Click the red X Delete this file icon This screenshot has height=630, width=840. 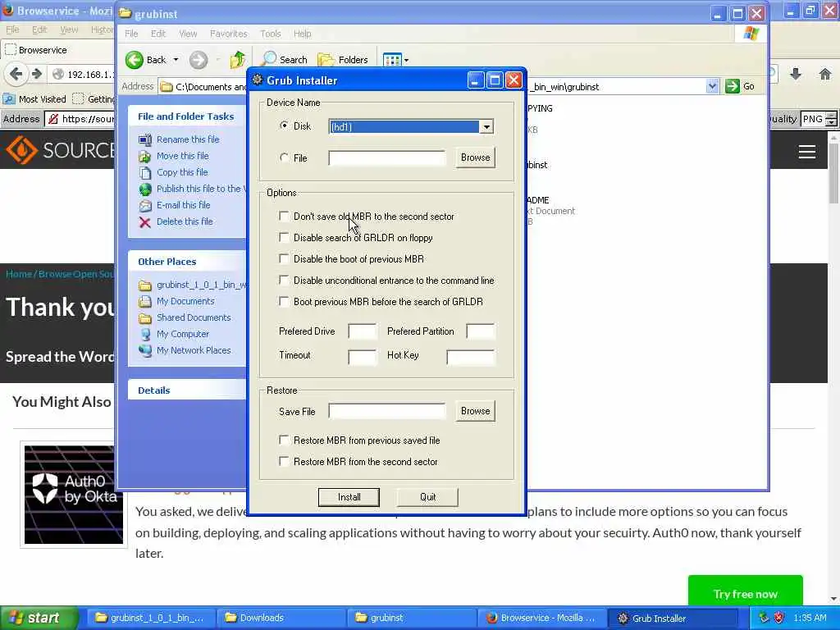point(144,221)
